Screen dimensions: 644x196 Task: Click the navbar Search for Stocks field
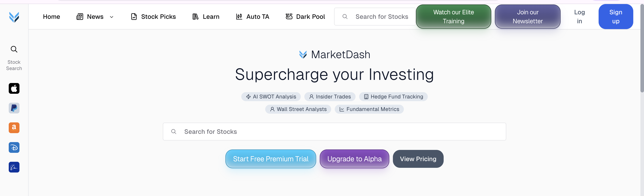point(381,17)
